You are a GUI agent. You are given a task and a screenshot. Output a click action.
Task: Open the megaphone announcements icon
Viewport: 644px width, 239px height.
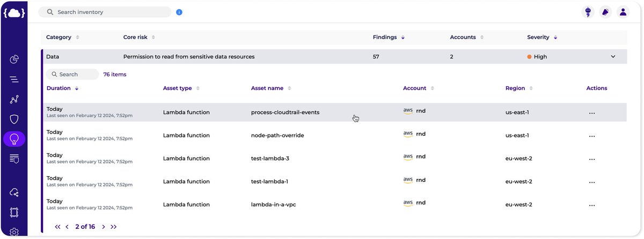pos(605,12)
